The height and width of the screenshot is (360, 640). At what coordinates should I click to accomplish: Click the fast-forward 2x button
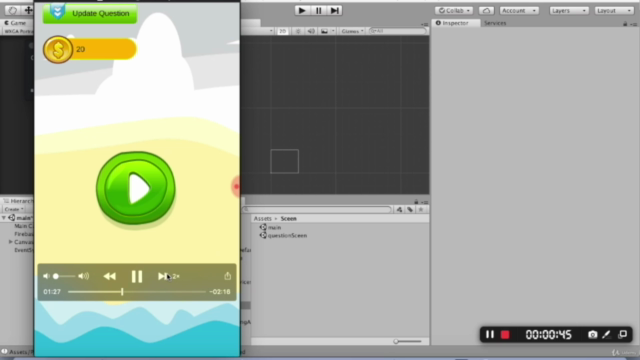168,276
